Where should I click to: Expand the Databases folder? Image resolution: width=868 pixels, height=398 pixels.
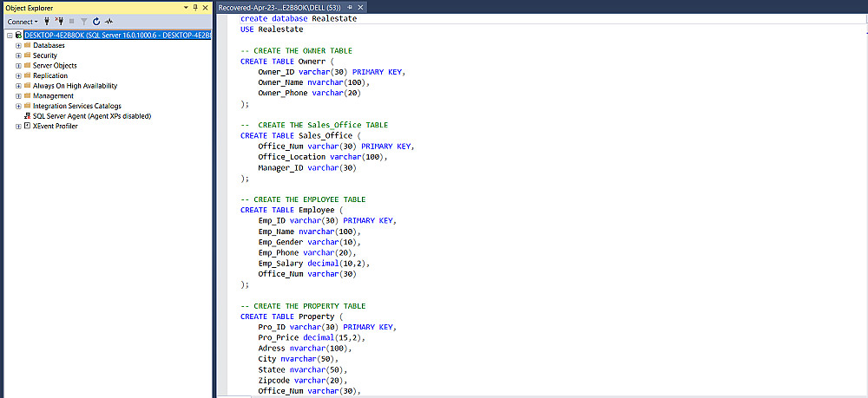(18, 45)
